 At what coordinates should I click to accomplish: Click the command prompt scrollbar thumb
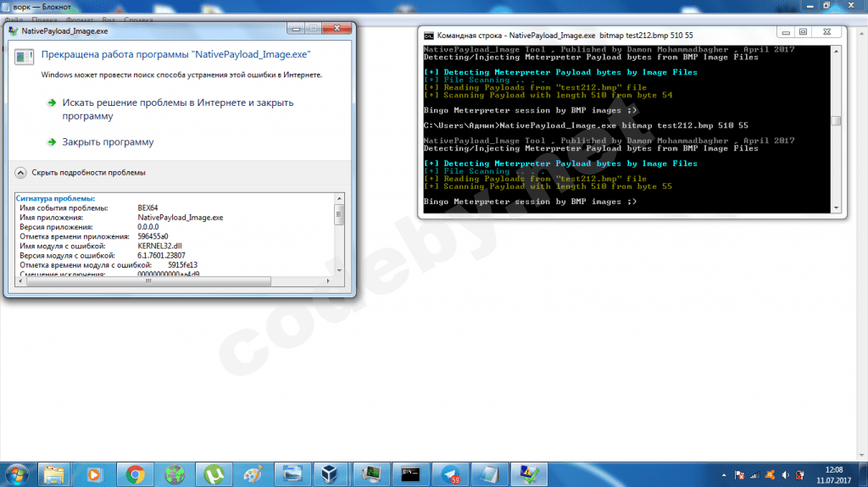tap(836, 120)
